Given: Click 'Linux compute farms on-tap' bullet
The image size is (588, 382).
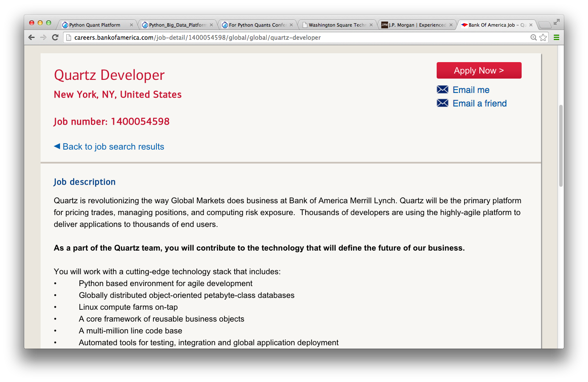Looking at the screenshot, I should pos(128,307).
